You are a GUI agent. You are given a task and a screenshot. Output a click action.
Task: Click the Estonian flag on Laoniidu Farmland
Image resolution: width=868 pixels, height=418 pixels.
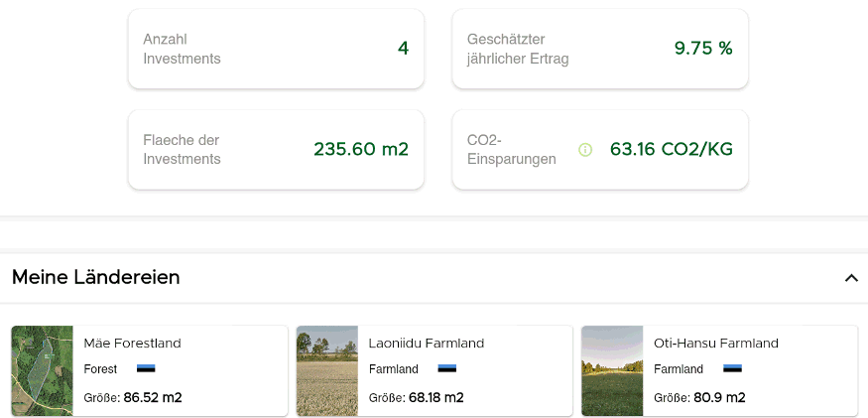[446, 368]
